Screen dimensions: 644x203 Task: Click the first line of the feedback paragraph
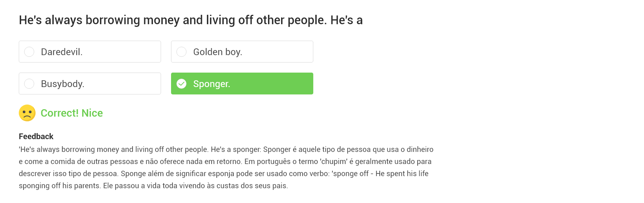pyautogui.click(x=226, y=150)
